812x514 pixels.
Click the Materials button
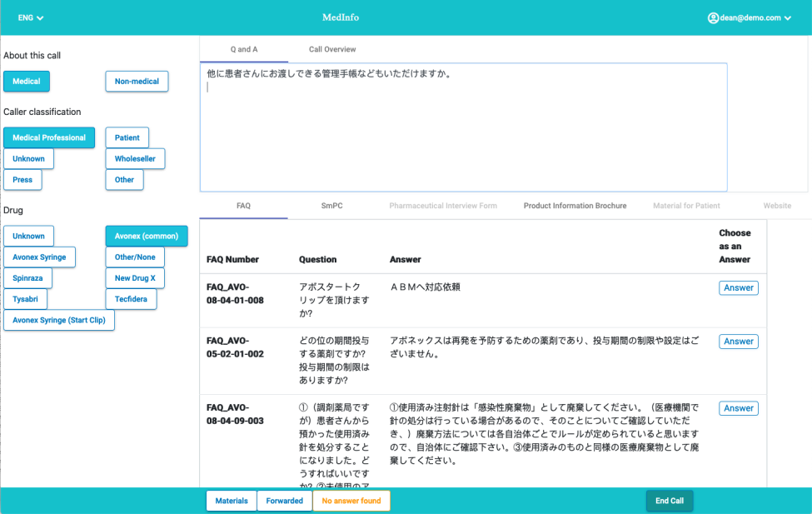pos(232,501)
